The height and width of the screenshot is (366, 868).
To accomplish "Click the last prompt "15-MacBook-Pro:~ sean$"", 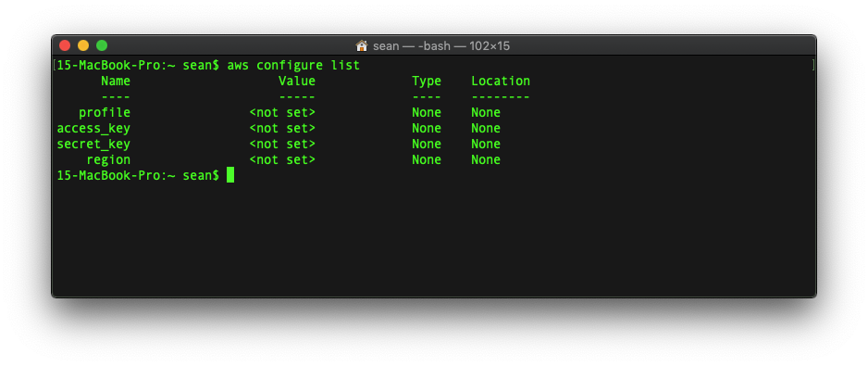I will coord(138,176).
